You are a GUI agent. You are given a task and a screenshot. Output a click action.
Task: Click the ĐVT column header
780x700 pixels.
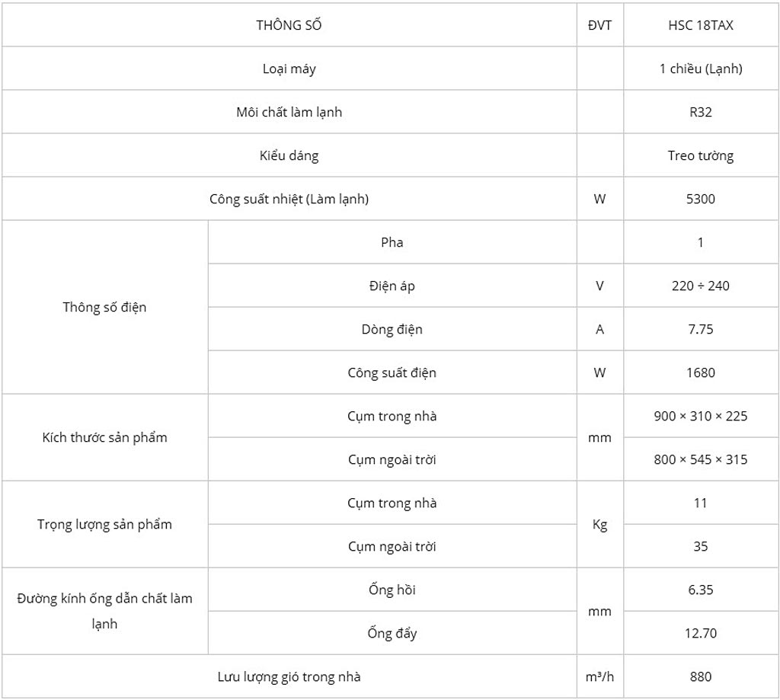point(600,25)
